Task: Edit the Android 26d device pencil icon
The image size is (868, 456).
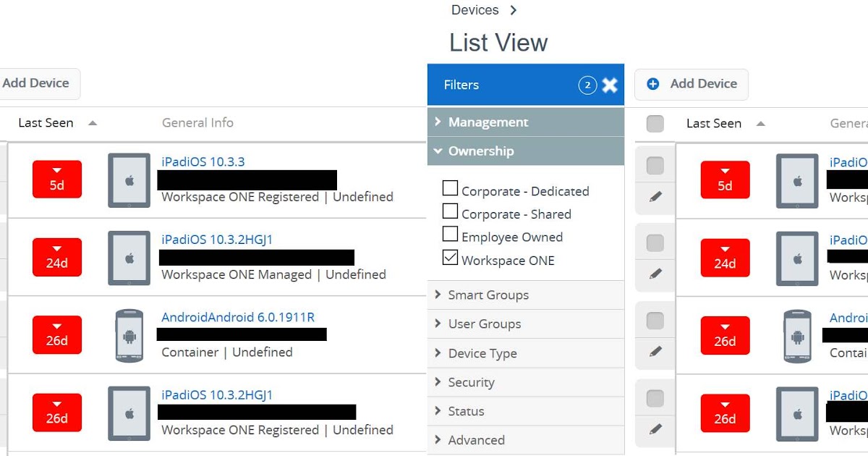Action: tap(655, 352)
